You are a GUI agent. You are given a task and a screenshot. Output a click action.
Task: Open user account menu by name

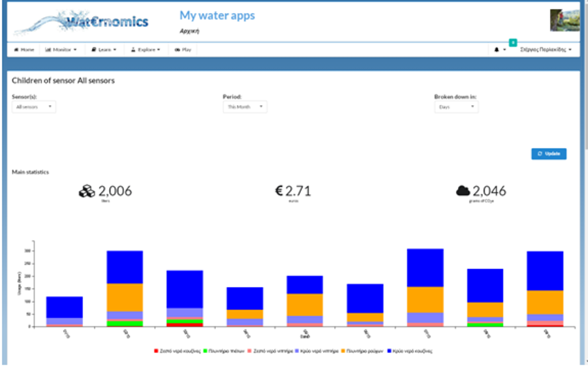(x=546, y=50)
